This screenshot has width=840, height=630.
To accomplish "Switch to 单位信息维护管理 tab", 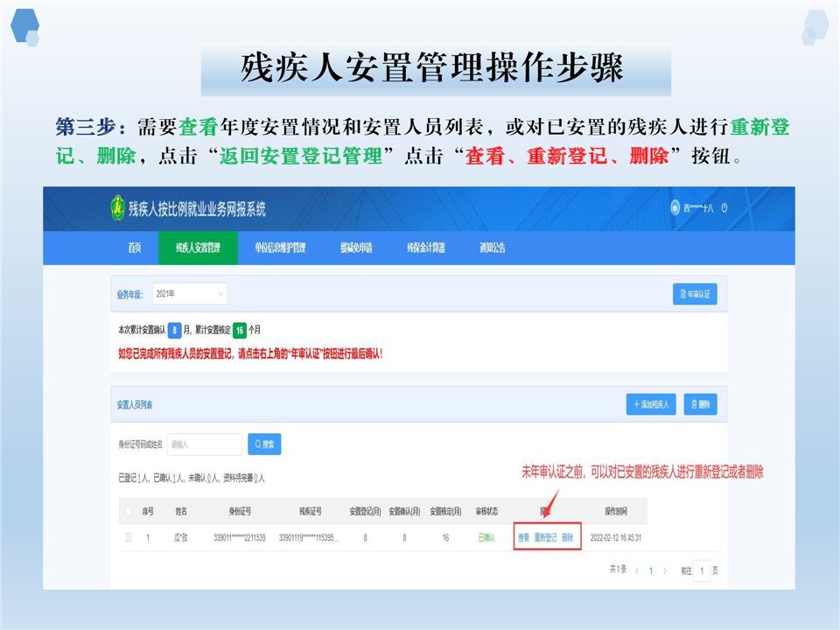I will [280, 248].
